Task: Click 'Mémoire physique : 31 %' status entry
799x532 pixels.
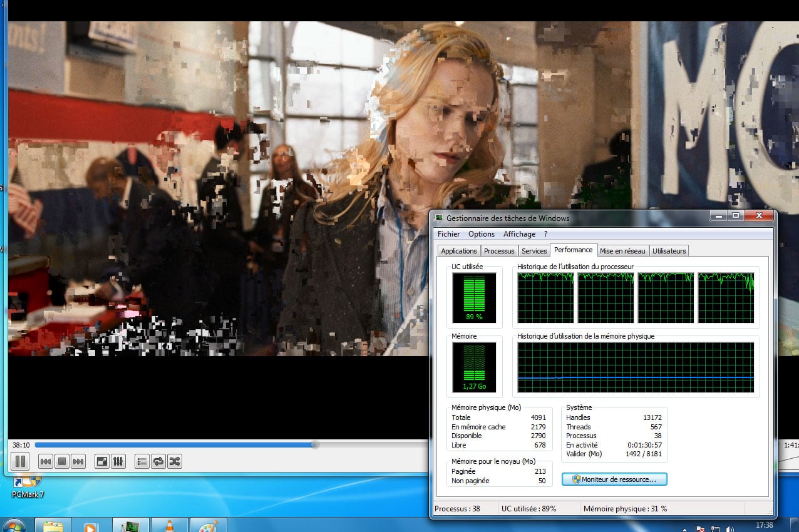Action: point(625,509)
